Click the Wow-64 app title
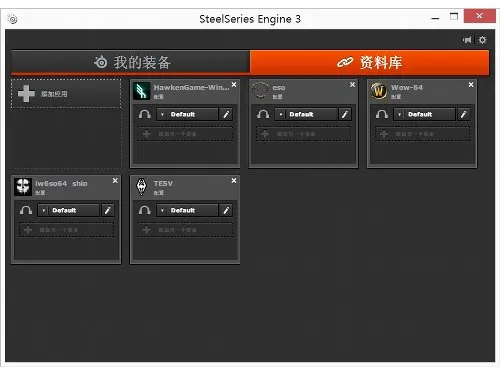The image size is (500, 375). coord(407,88)
